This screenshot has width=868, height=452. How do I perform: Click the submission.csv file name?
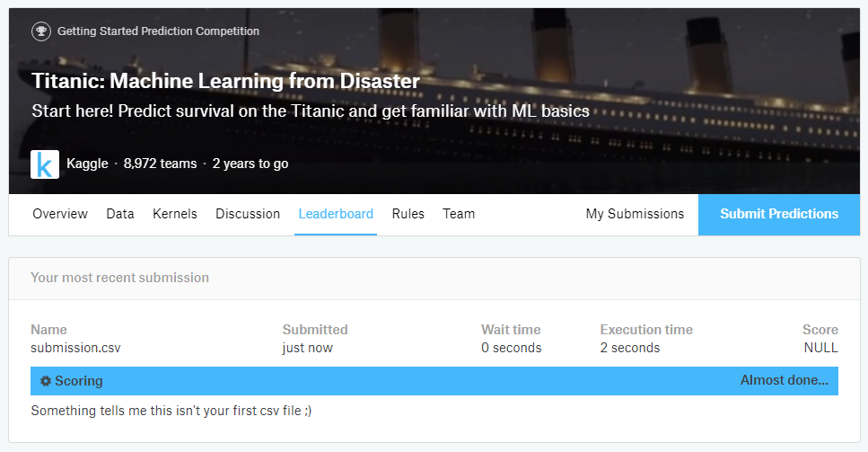(75, 348)
